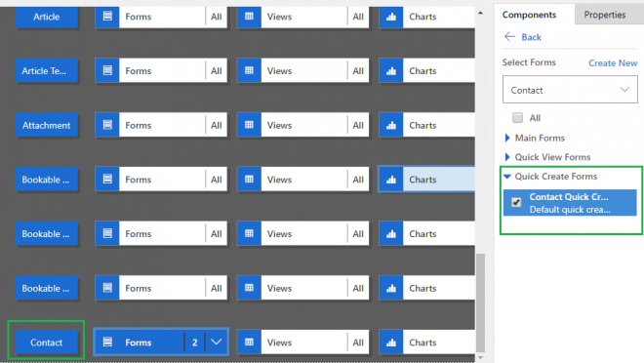The height and width of the screenshot is (363, 644).
Task: Click the Views grid icon in Article row
Action: [249, 17]
